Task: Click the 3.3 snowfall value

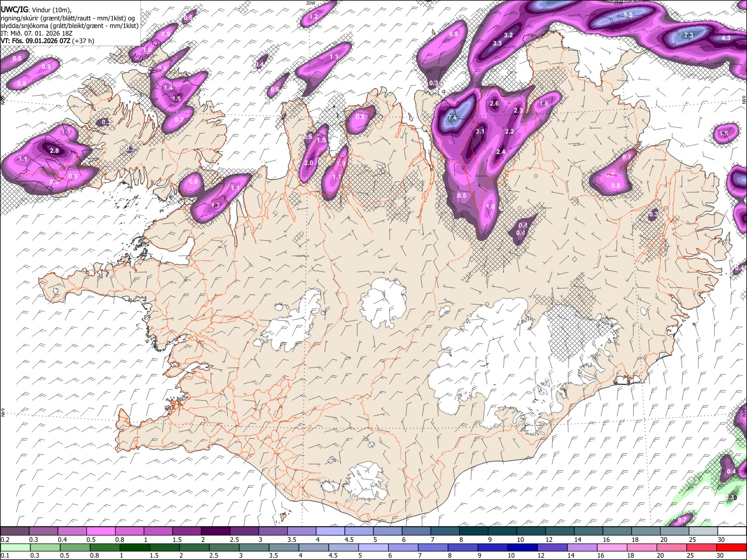Action: tap(497, 43)
